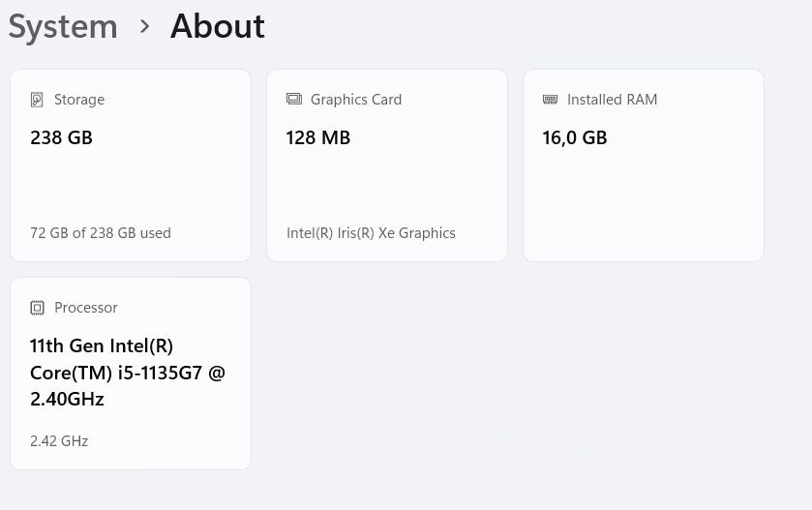
Task: Click the Intel(R) Iris(R) Xe Graphics text
Action: coord(371,233)
